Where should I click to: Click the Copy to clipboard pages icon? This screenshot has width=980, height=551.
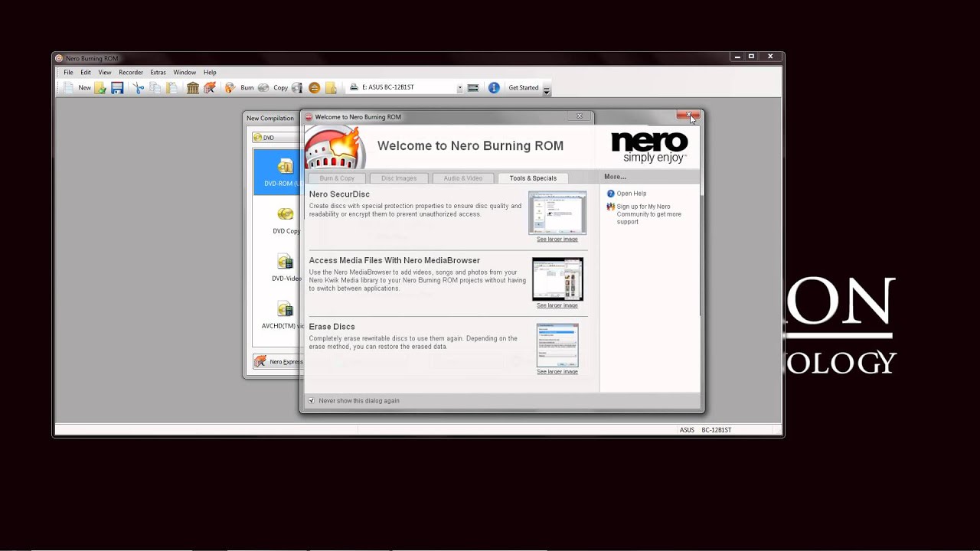pyautogui.click(x=155, y=88)
